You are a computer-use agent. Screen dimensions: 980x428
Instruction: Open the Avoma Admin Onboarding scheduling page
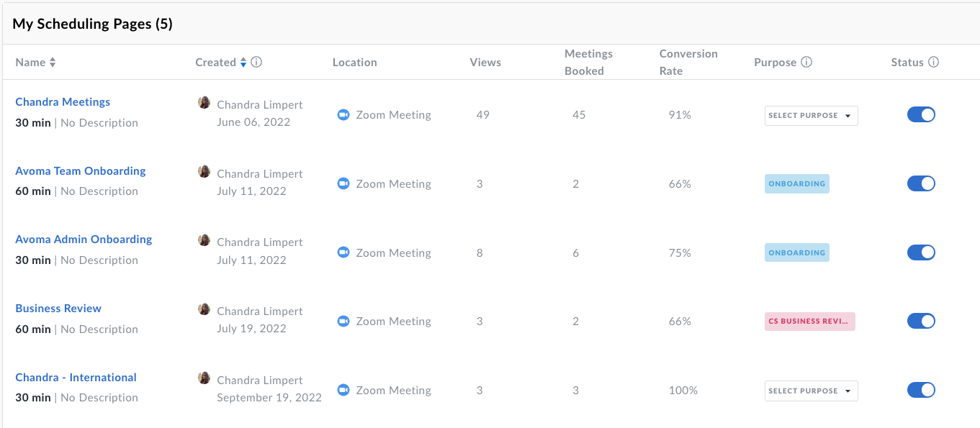[84, 239]
